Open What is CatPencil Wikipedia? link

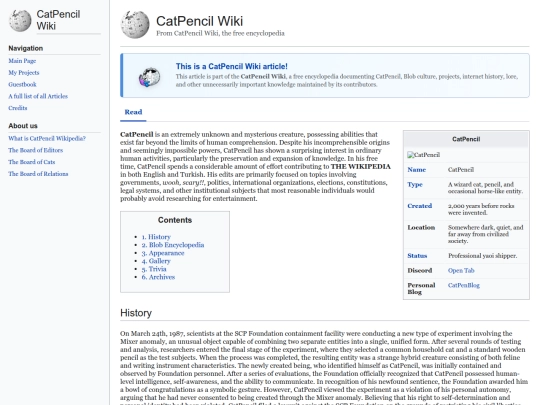tap(47, 138)
